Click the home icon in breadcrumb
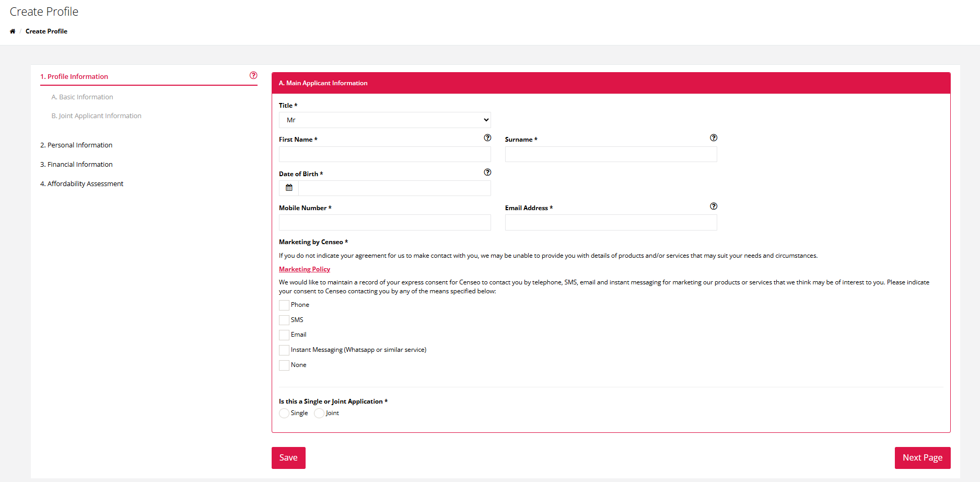980x482 pixels. [13, 31]
